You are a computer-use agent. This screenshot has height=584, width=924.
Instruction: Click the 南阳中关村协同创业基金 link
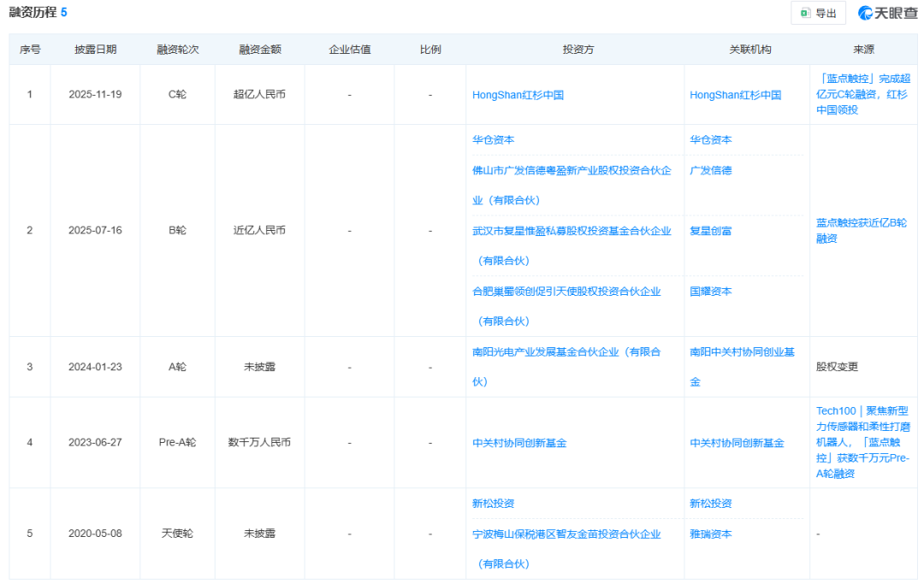741,351
